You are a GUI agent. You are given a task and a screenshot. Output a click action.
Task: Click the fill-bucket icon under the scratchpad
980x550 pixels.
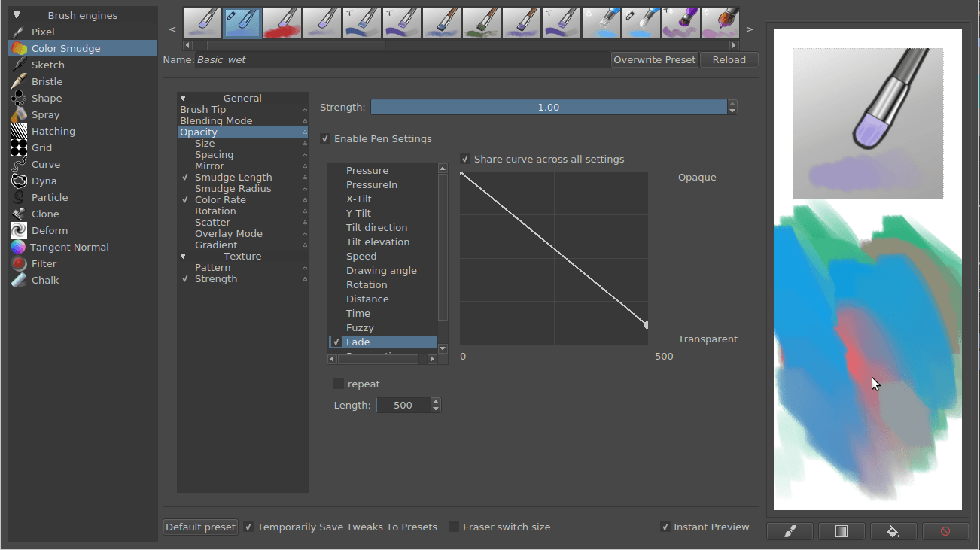tap(893, 531)
